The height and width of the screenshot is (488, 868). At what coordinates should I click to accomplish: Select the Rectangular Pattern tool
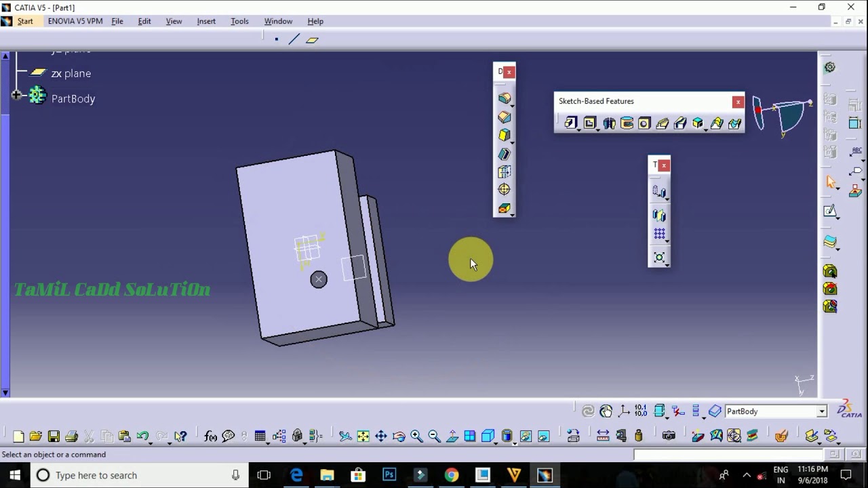click(x=659, y=235)
